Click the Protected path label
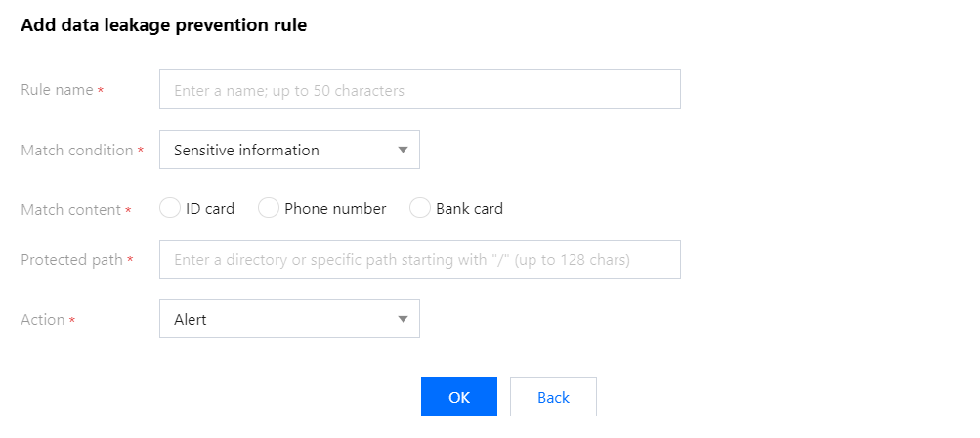 pyautogui.click(x=71, y=260)
